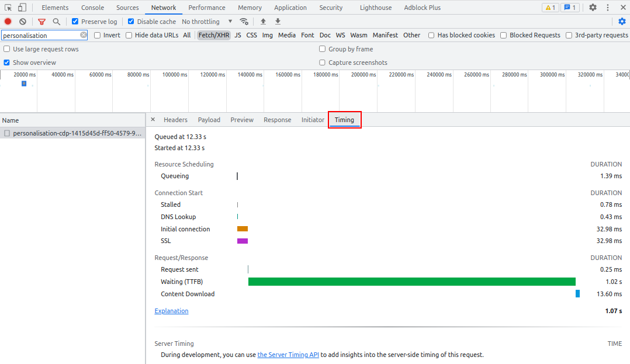Image resolution: width=630 pixels, height=364 pixels.
Task: Open the Server Timing API link
Action: coord(288,355)
